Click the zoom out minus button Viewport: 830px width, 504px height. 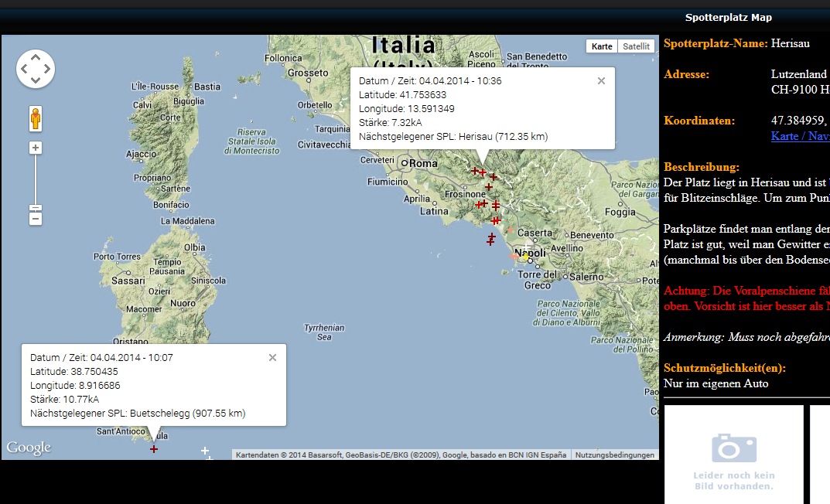[36, 219]
